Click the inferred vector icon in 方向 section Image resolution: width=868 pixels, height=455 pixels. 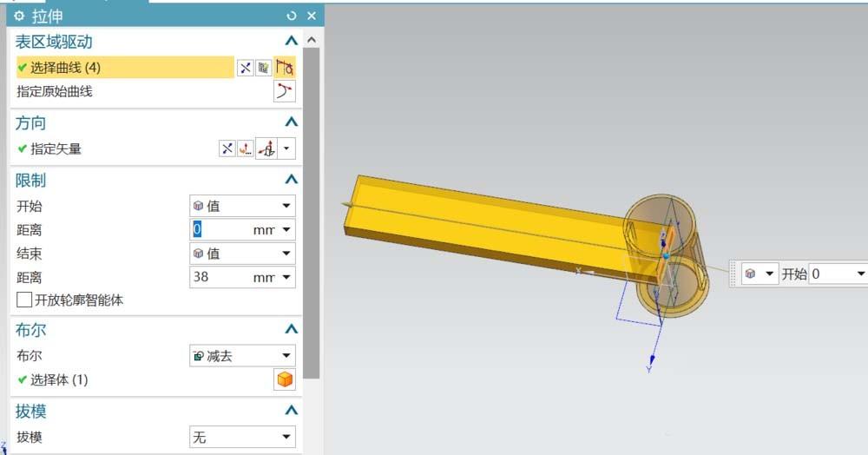pos(266,148)
